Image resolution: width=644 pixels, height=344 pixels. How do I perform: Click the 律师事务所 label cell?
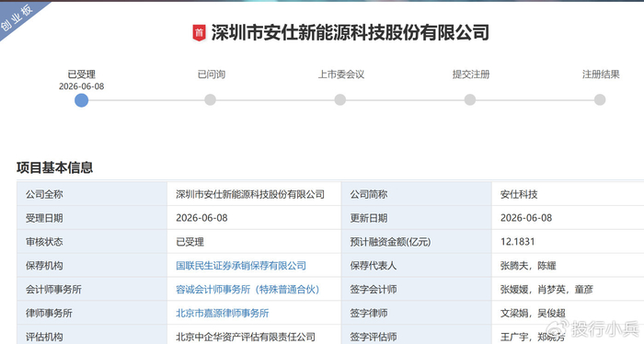(92, 314)
